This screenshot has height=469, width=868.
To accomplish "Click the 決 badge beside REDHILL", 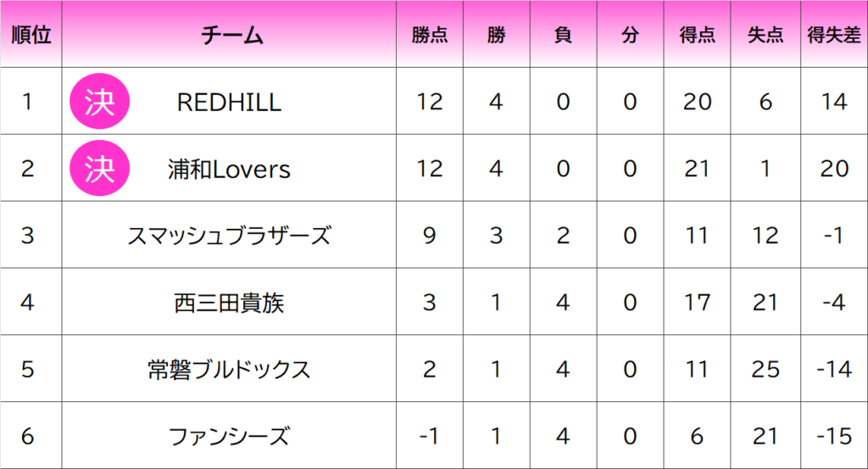I will click(99, 102).
